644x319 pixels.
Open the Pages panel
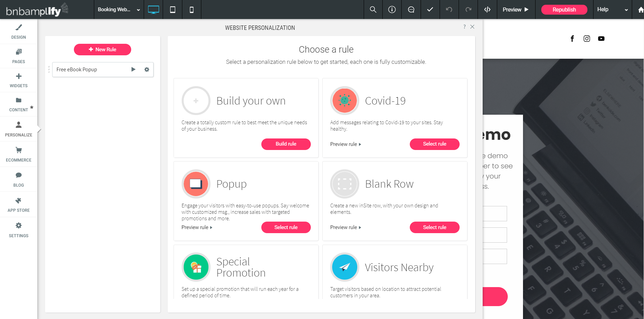(x=19, y=56)
